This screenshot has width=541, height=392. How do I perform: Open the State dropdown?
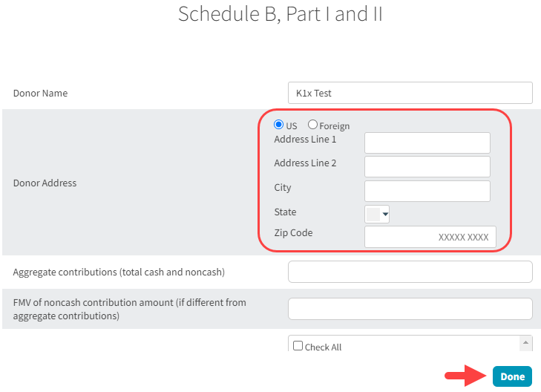pyautogui.click(x=377, y=215)
